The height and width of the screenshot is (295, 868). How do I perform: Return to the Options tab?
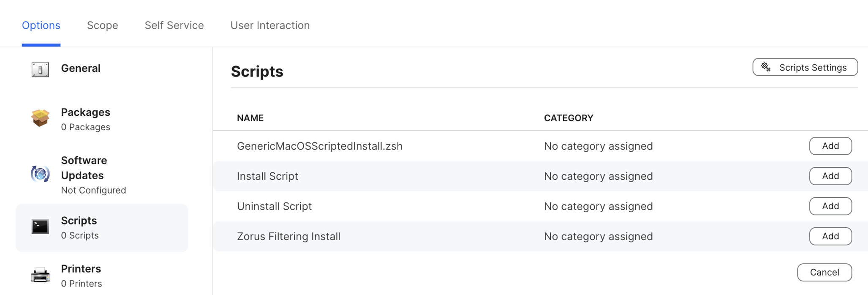coord(41,25)
